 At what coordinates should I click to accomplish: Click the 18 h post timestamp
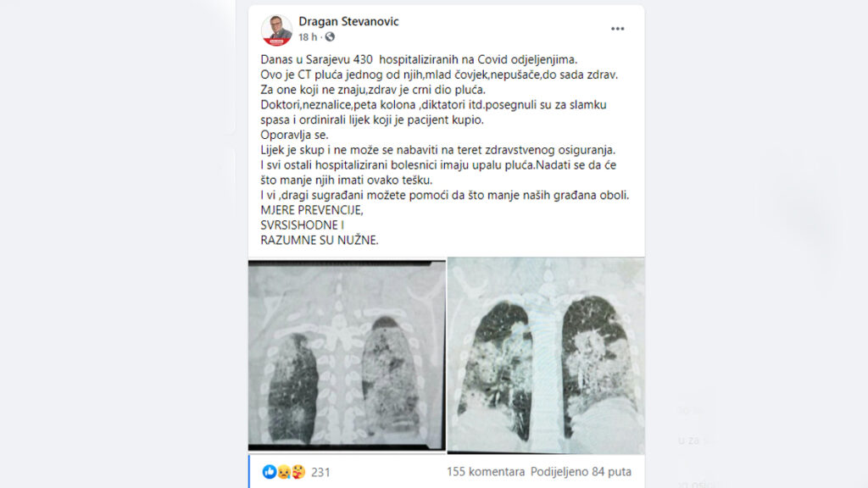tap(308, 37)
